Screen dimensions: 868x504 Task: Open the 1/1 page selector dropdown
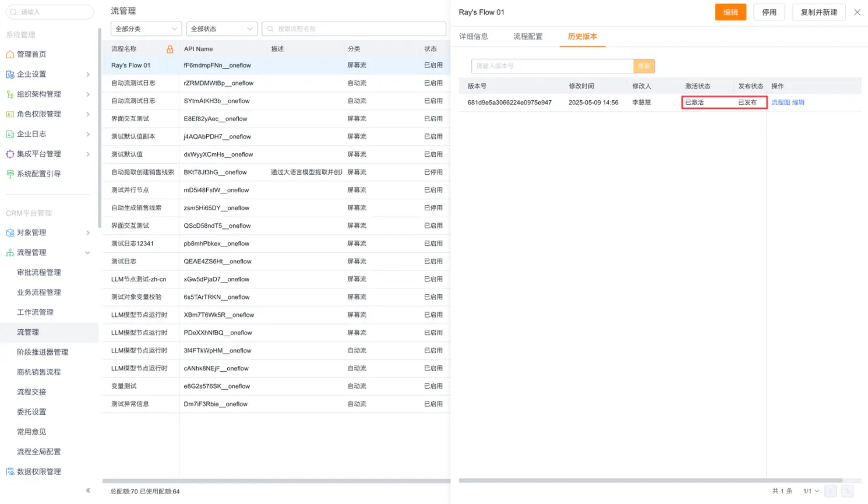pyautogui.click(x=811, y=491)
